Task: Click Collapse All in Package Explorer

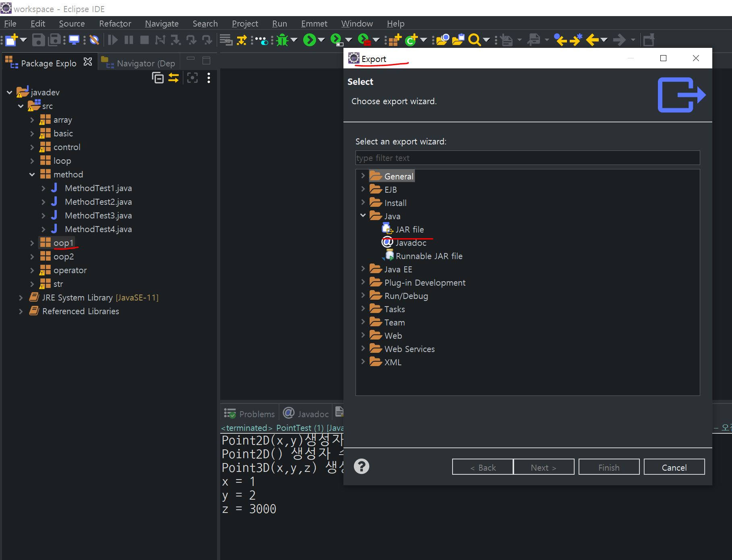Action: [158, 78]
